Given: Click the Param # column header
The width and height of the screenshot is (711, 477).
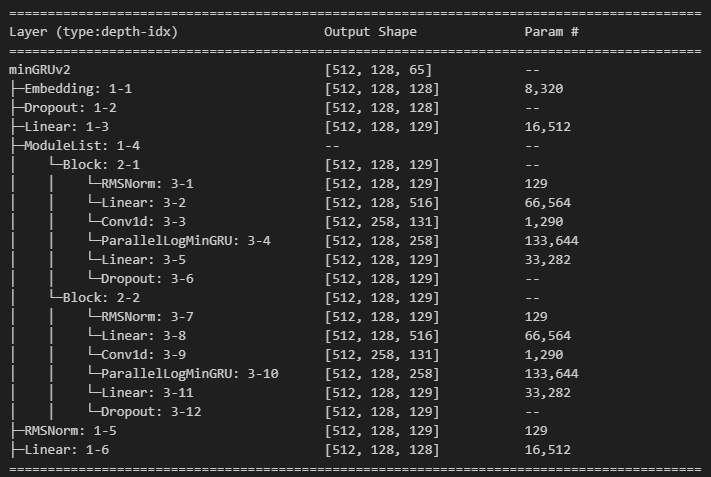Looking at the screenshot, I should click(552, 32).
